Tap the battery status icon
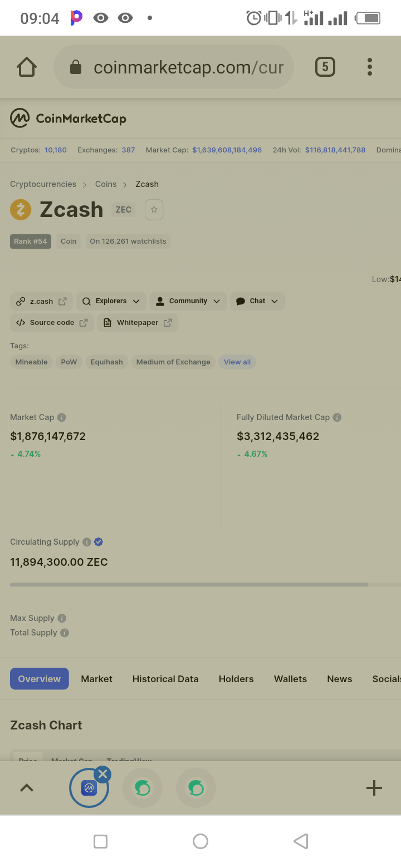401x868 pixels. point(368,18)
